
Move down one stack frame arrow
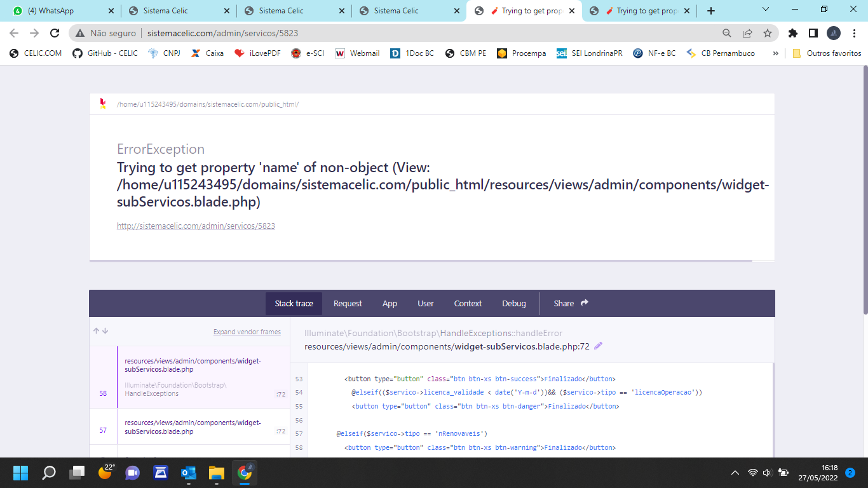tap(105, 331)
